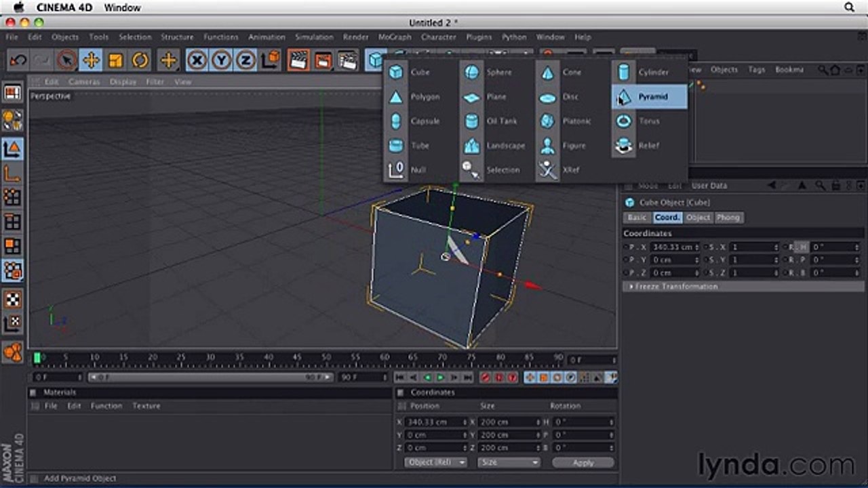The image size is (868, 488).
Task: Toggle P.X animation keyframe dot
Action: [626, 247]
